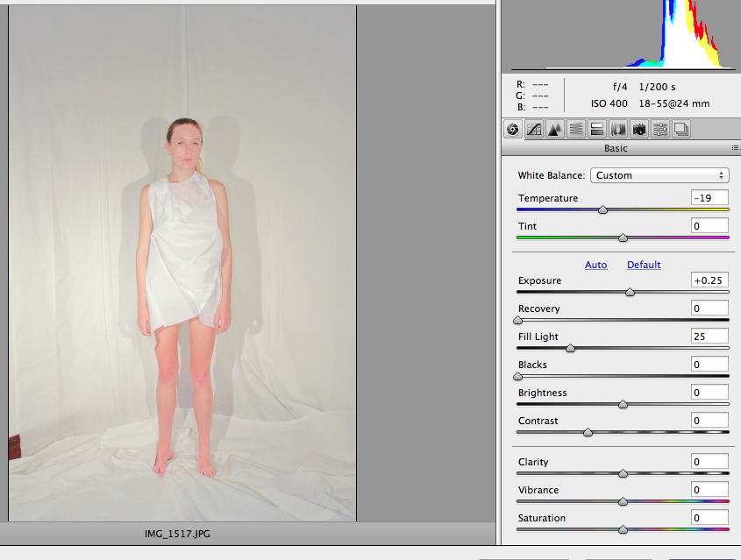The height and width of the screenshot is (560, 741).
Task: Click inside the Clarity value field
Action: pyautogui.click(x=709, y=462)
